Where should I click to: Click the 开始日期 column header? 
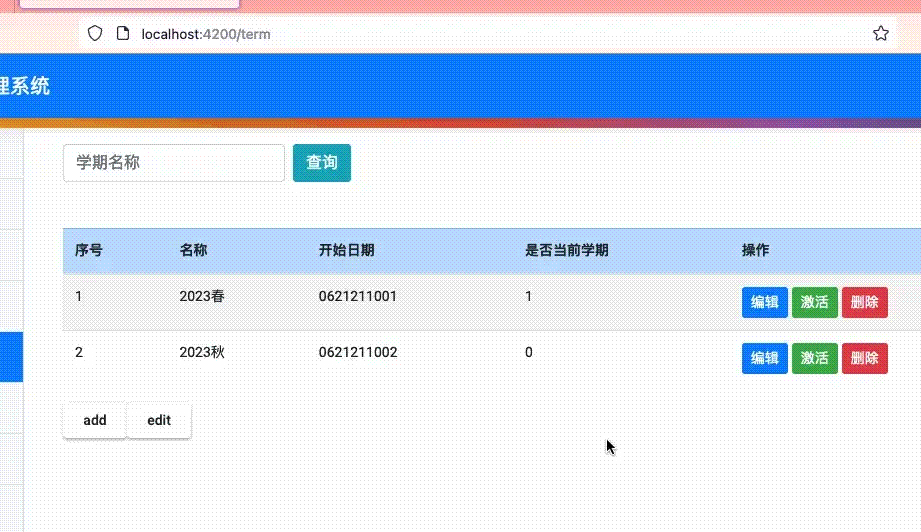pos(347,250)
